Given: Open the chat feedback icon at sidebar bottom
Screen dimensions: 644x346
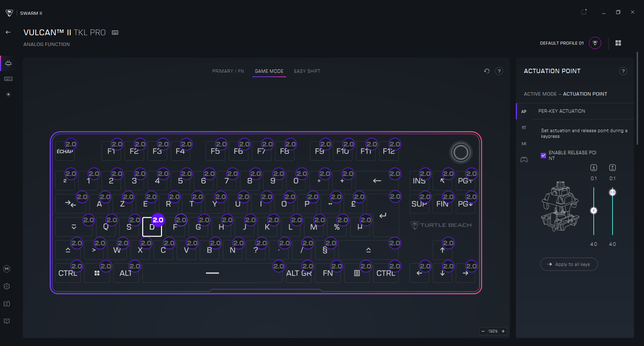Looking at the screenshot, I should pos(7,321).
